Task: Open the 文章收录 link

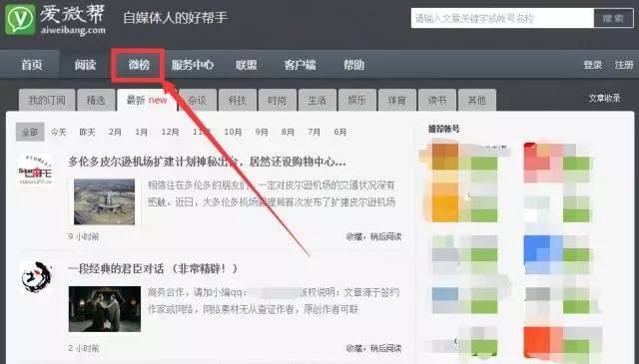Action: pos(604,98)
